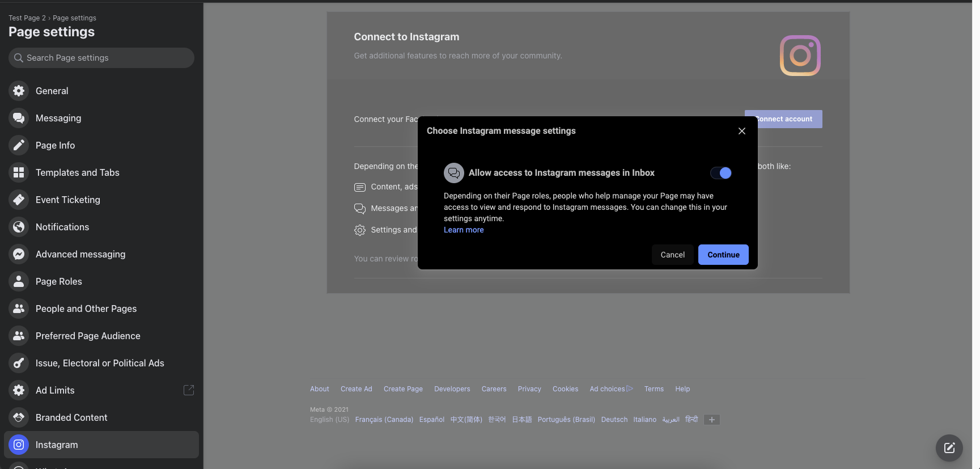Screen dimensions: 980x469
Task: Click the search magnifier icon
Action: [19, 58]
